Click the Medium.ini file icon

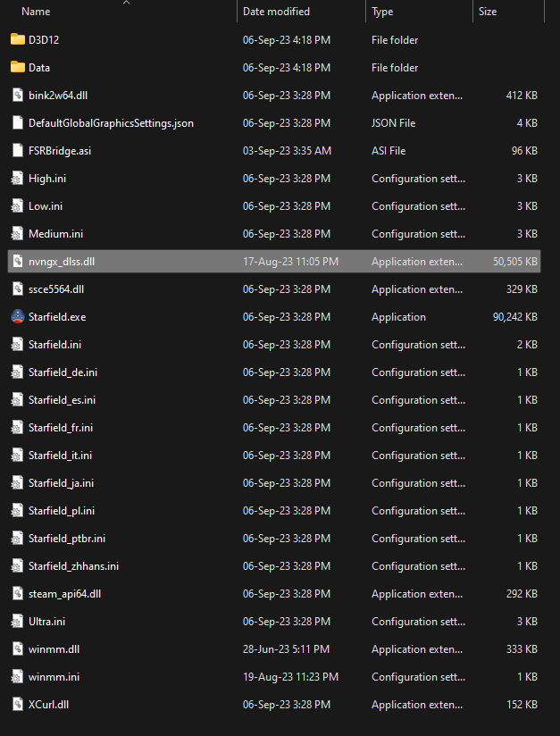click(17, 234)
